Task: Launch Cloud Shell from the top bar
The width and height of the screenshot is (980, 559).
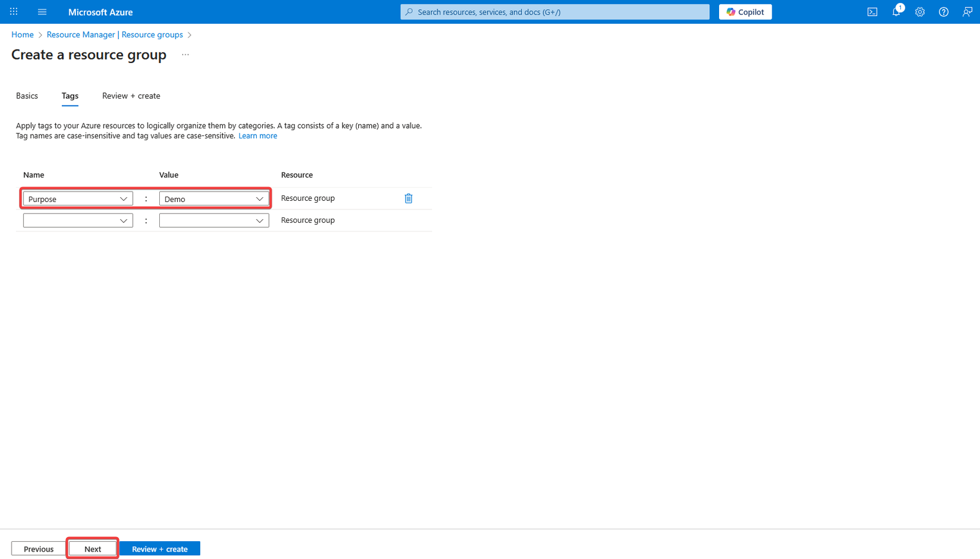Action: 872,12
